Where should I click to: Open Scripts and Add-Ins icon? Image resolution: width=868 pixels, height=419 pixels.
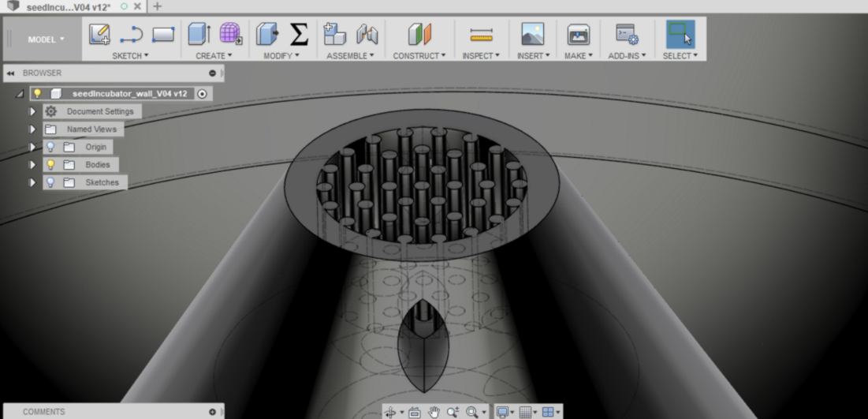pyautogui.click(x=628, y=35)
